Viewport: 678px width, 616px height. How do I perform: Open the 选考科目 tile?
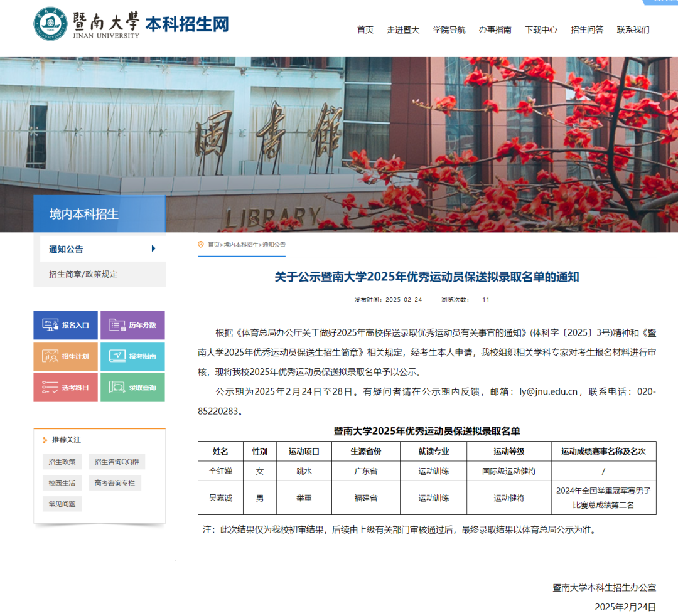66,388
